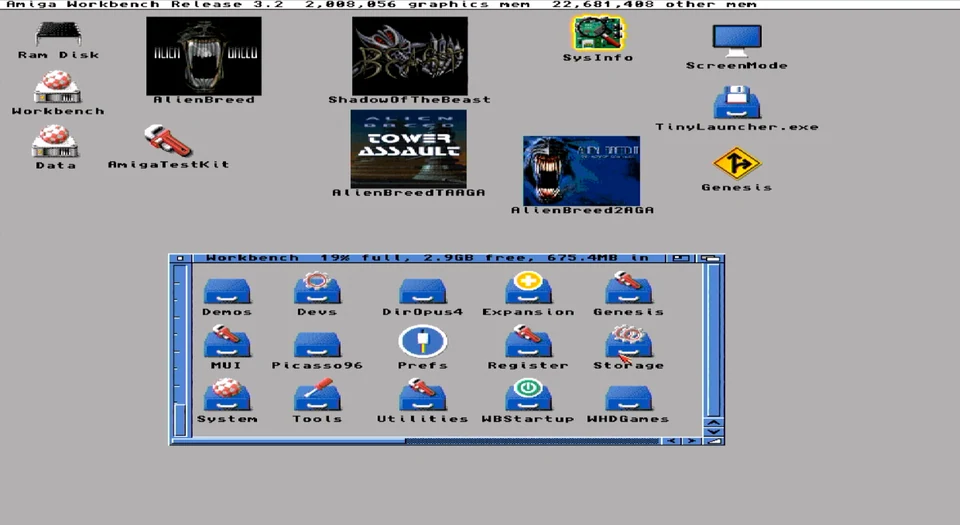Click the horizontal scrollbar left arrow

click(x=672, y=441)
